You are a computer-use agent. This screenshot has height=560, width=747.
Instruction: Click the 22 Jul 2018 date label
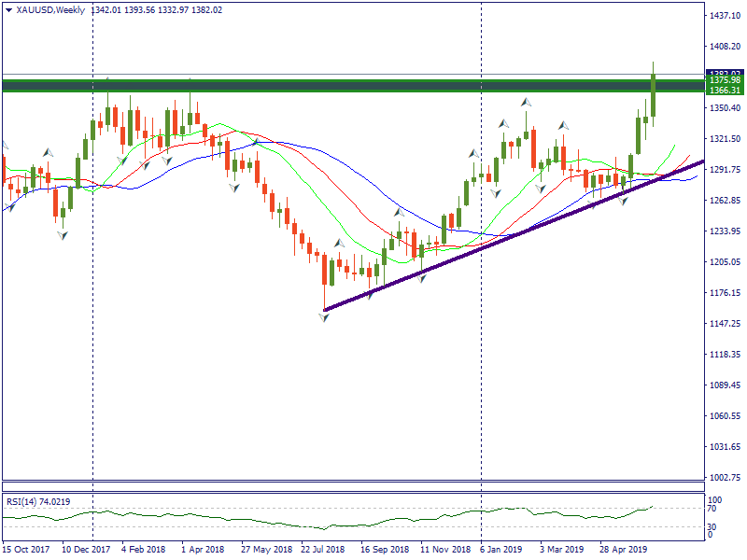(322, 551)
